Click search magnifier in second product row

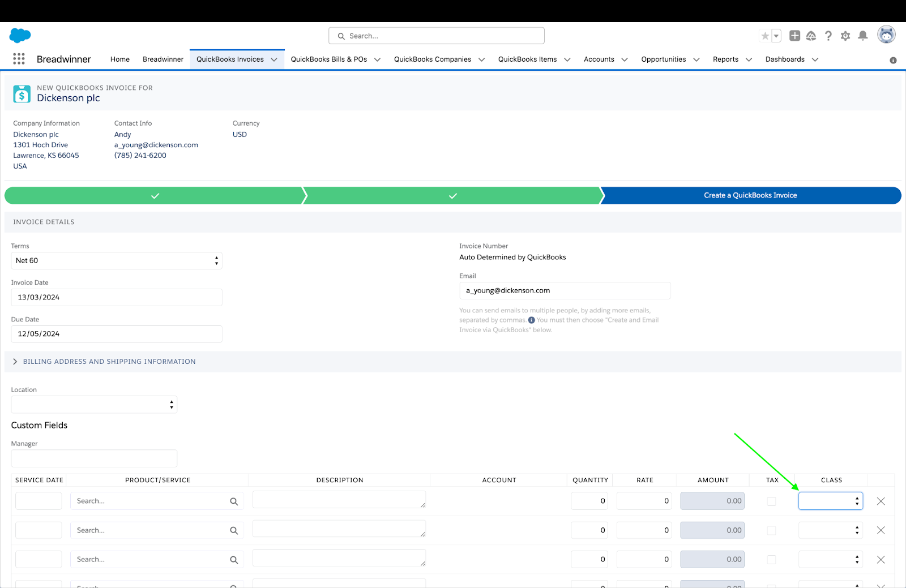point(234,530)
